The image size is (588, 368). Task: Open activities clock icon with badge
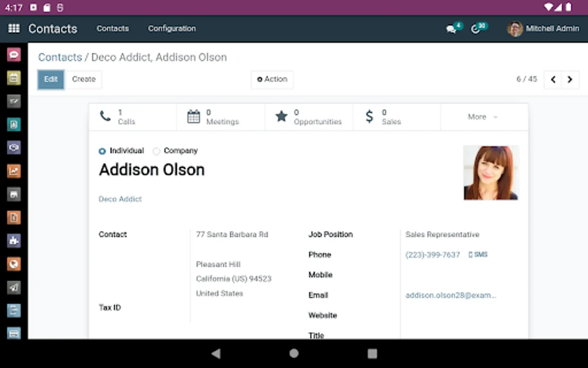click(x=478, y=28)
